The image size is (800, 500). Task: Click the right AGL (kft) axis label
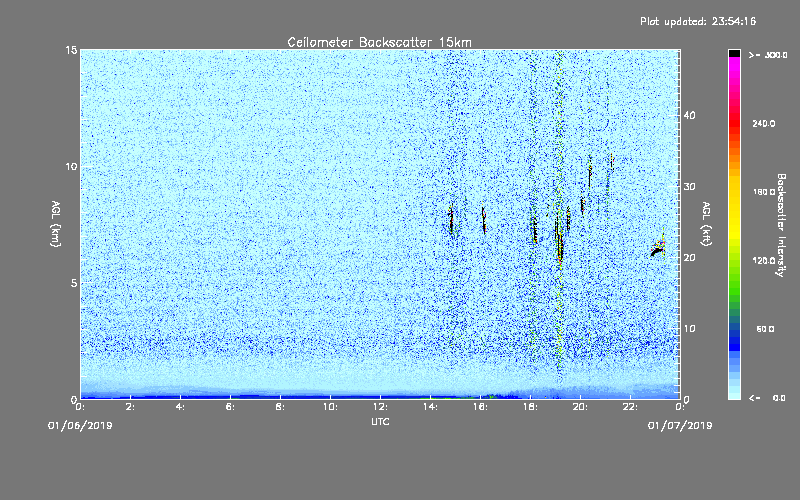[706, 223]
